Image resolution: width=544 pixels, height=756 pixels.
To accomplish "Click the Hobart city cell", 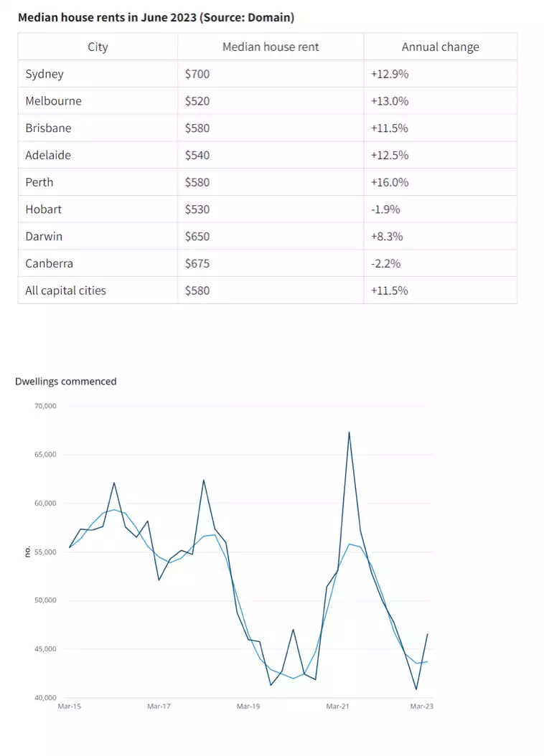I will click(43, 209).
